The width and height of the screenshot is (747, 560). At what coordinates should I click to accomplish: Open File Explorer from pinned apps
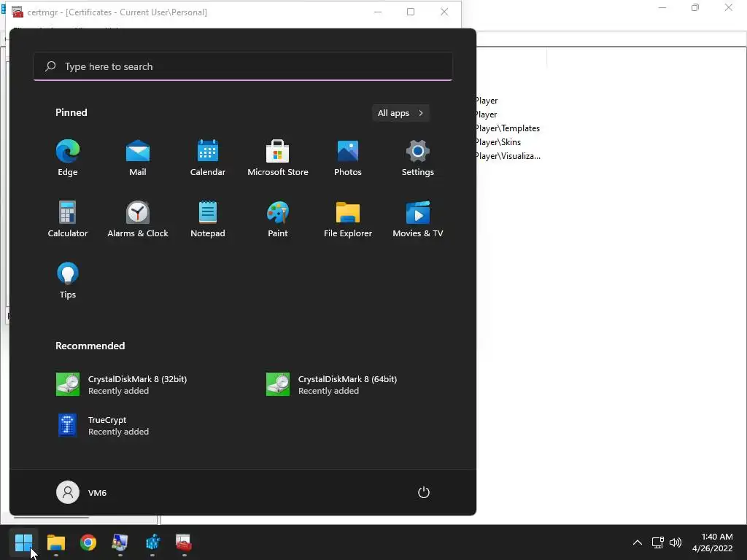(x=348, y=219)
